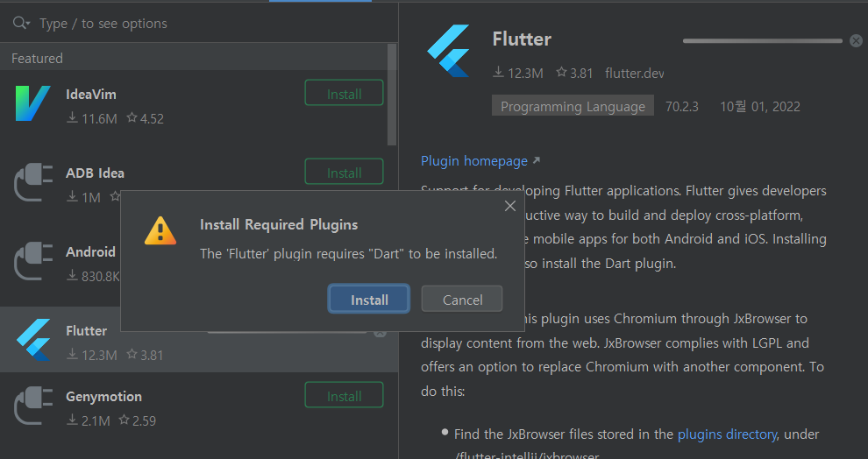Click the search magnifier icon
This screenshot has width=868, height=459.
pos(21,24)
